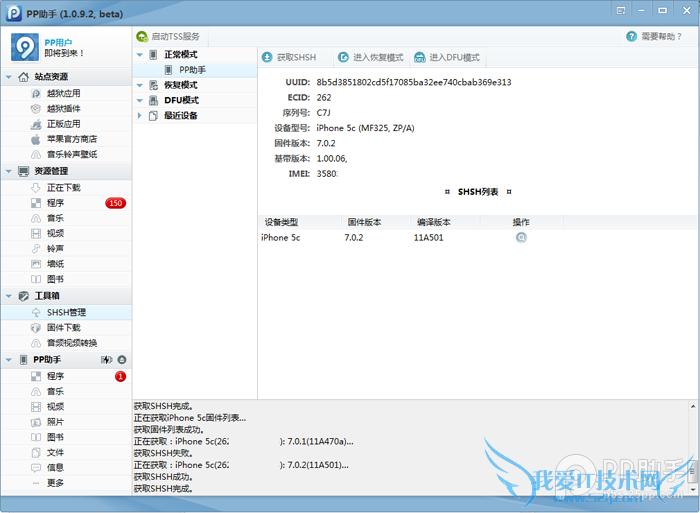Click 操作 column header
This screenshot has height=513, width=700.
[x=521, y=222]
